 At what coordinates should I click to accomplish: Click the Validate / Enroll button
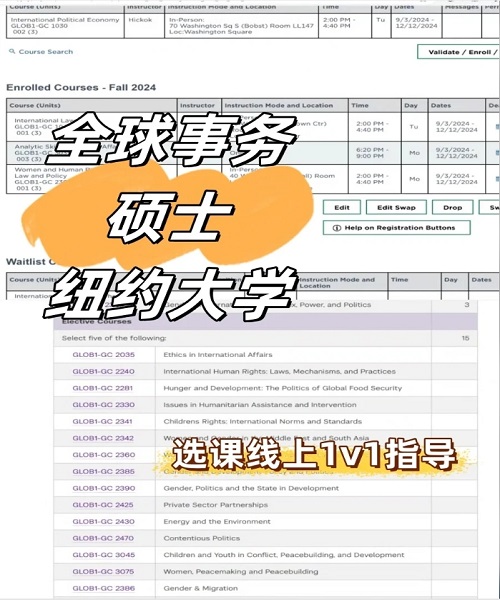(458, 52)
